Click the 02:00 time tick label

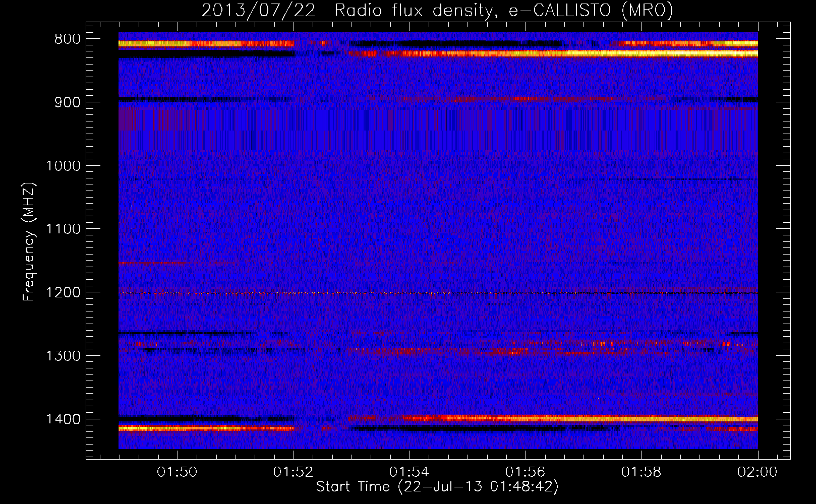click(757, 472)
